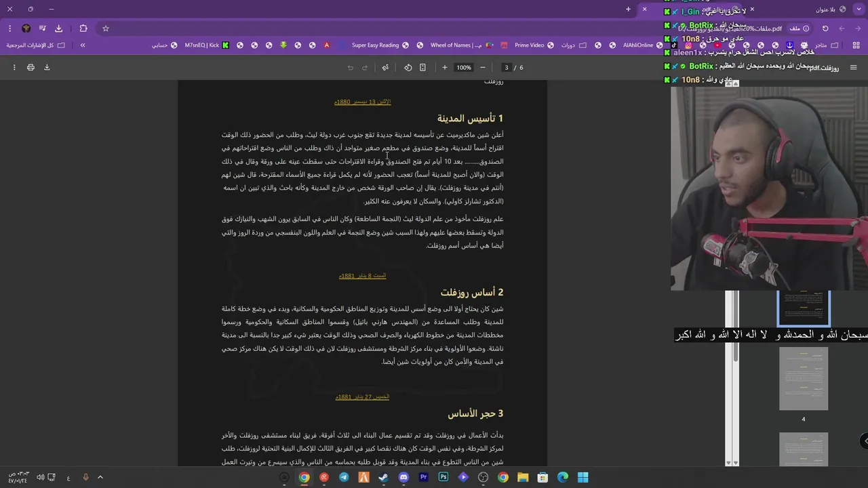Open the Super Easy Reading bookmark
This screenshot has height=488, width=868.
point(380,45)
